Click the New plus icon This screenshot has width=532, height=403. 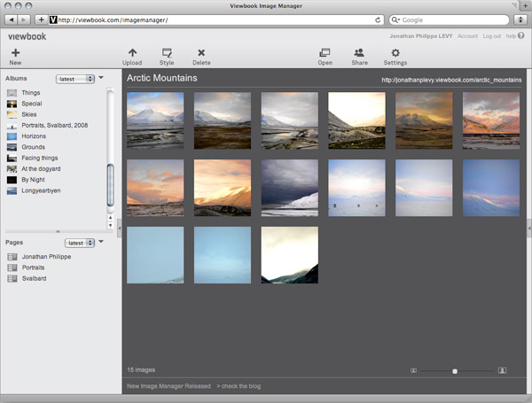coord(16,52)
